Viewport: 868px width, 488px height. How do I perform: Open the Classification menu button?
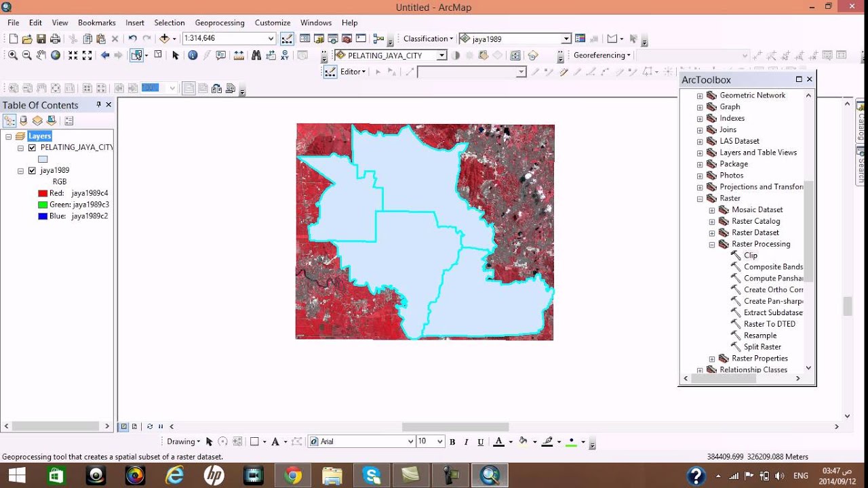[x=429, y=39]
